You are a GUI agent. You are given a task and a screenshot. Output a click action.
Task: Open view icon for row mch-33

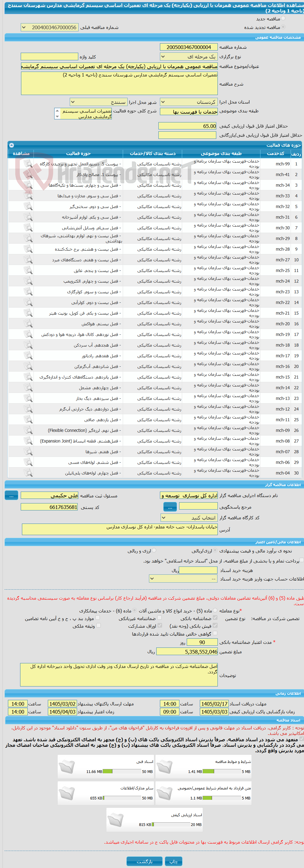pos(28,196)
